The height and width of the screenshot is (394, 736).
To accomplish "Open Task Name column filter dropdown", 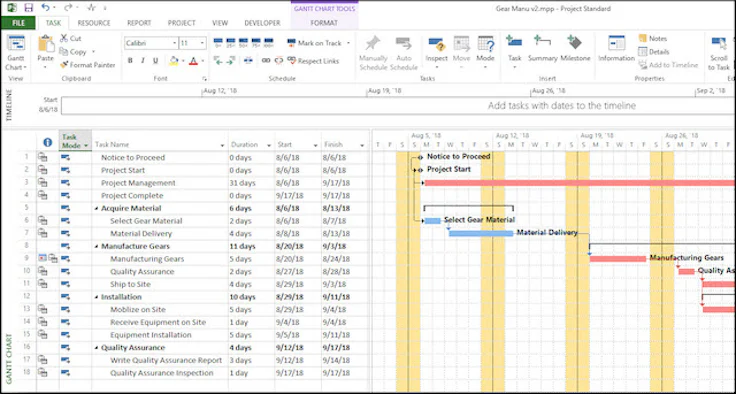I will (x=222, y=145).
